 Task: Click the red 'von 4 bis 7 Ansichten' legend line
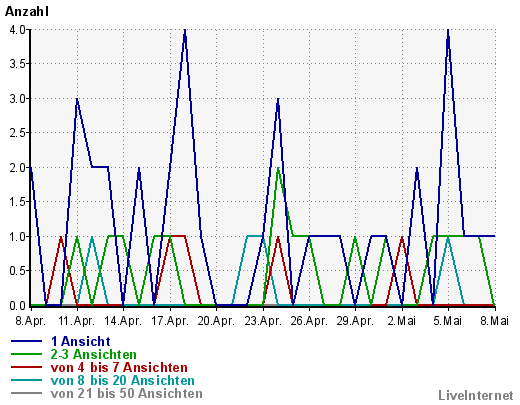pos(26,367)
